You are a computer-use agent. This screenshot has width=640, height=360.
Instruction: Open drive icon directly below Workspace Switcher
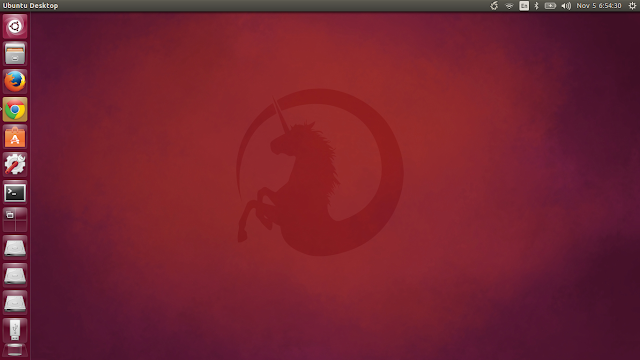point(15,248)
